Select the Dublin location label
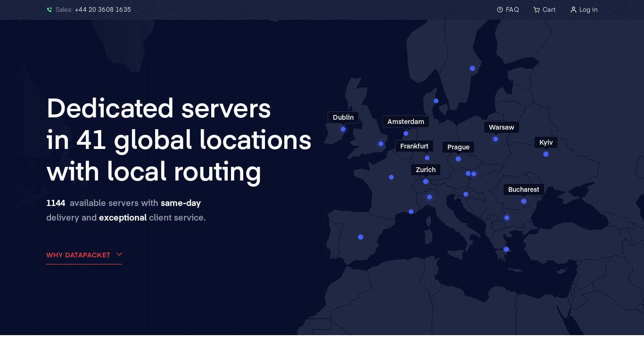This screenshot has height=362, width=644. click(x=343, y=117)
